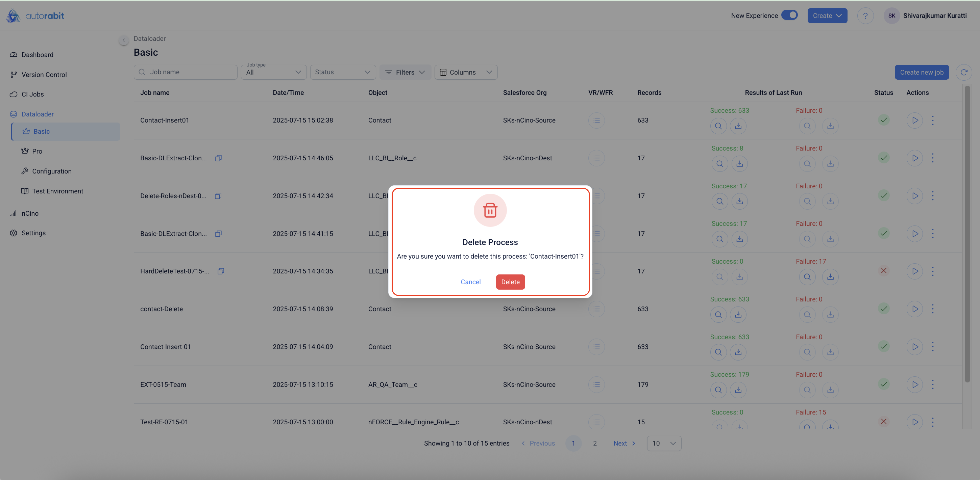Run the Contact-Insert01 job play icon
This screenshot has width=980, height=480.
click(x=914, y=120)
